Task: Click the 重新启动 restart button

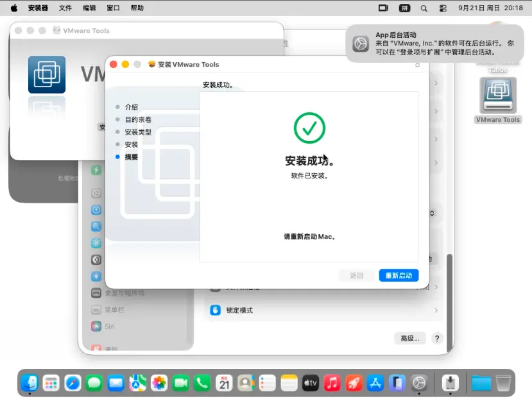Action: pos(399,275)
